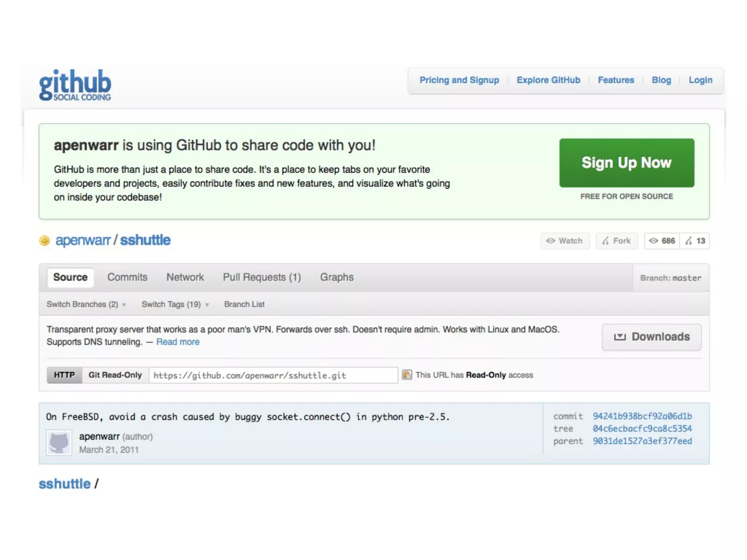This screenshot has height=560, width=747.
Task: Expand the Switch Branches (2) dropdown
Action: tap(86, 304)
